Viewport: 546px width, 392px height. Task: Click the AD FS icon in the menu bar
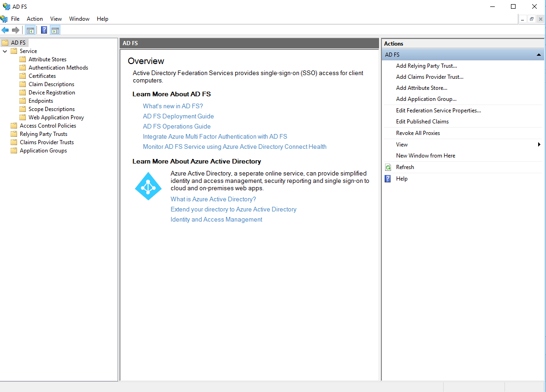coord(4,19)
